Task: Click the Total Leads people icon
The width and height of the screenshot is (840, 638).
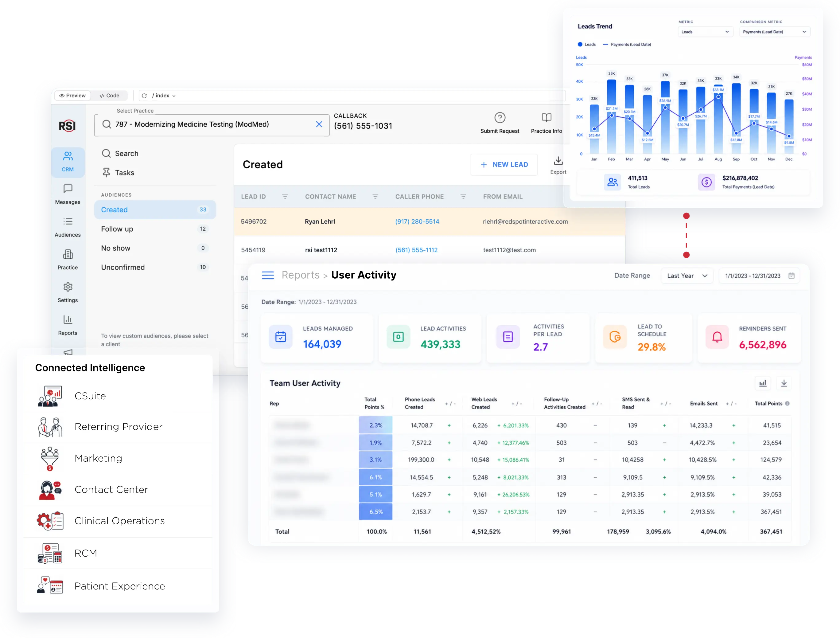Action: pyautogui.click(x=612, y=182)
